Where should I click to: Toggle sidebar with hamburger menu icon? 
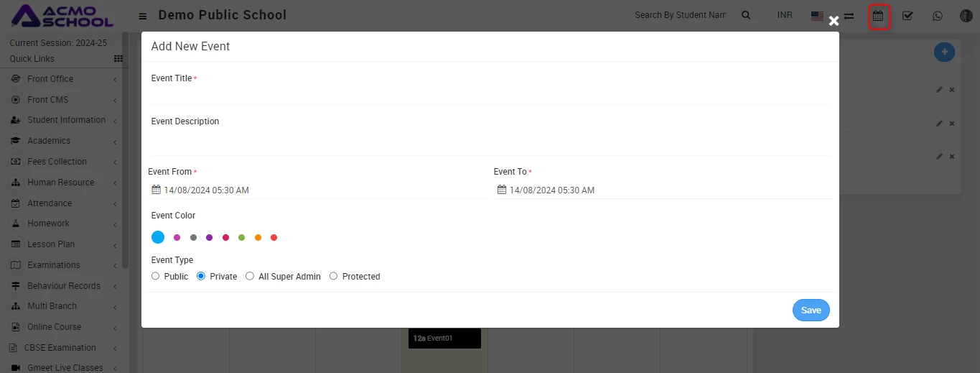point(143,16)
